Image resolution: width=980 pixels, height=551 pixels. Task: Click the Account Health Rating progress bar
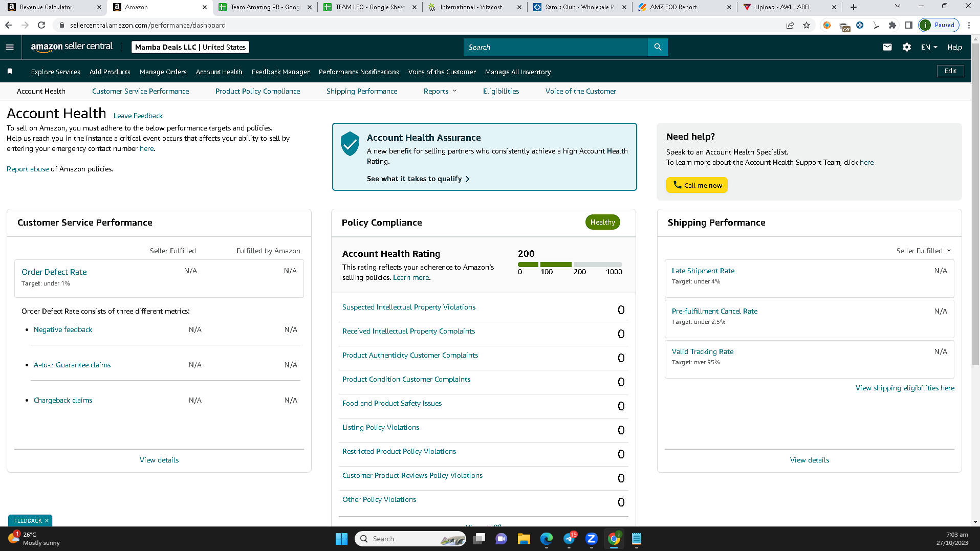pos(570,265)
